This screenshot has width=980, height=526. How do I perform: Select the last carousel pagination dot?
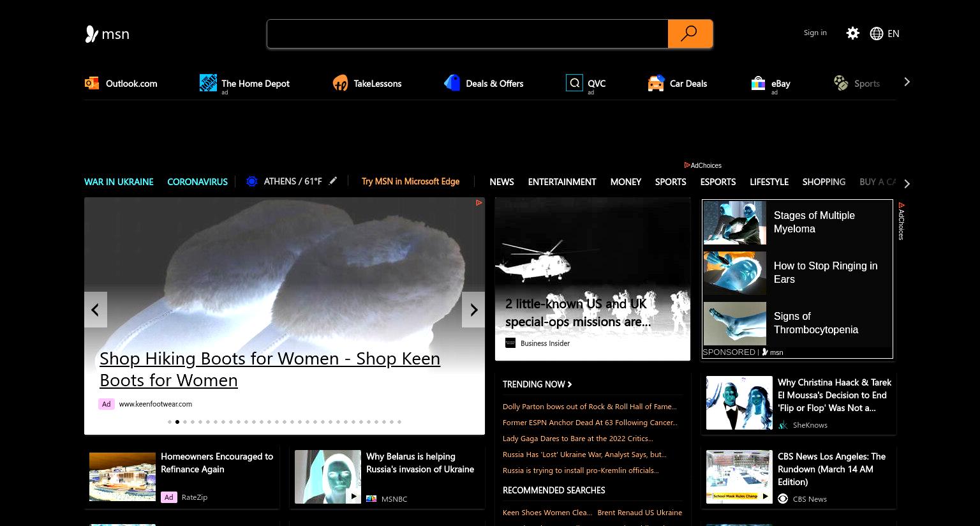coord(399,422)
